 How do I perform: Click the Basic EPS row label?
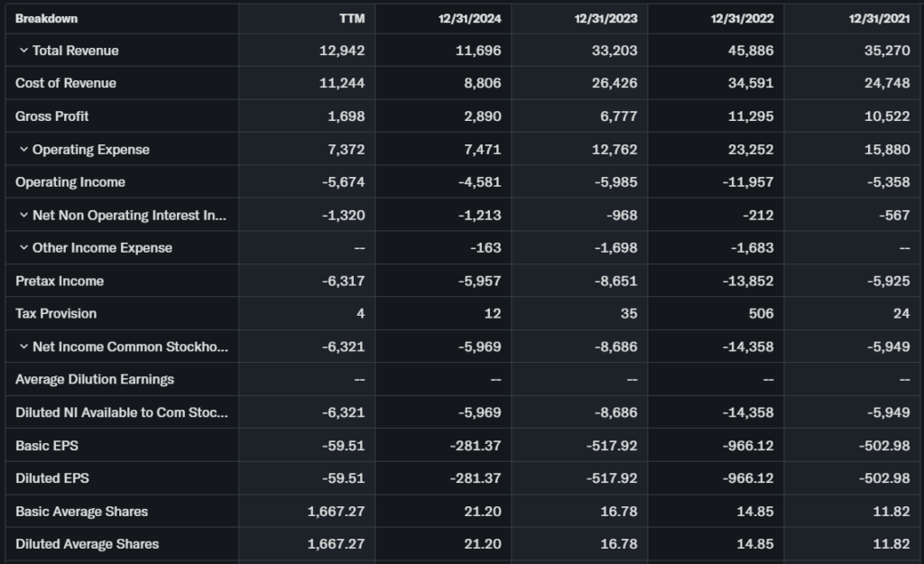click(x=47, y=446)
